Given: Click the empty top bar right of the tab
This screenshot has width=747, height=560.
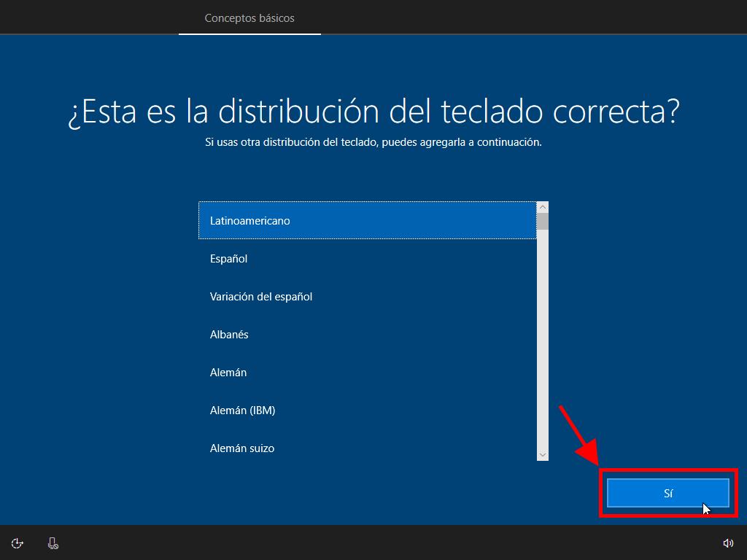Looking at the screenshot, I should (533, 17).
